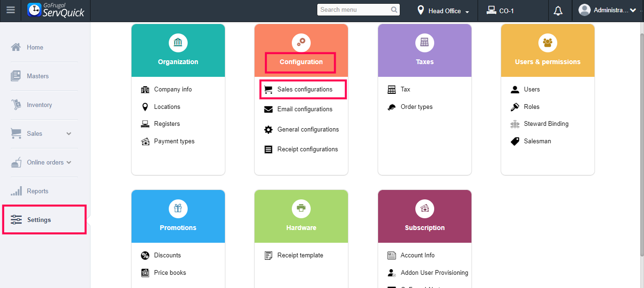Expand the Online orders submenu chevron
This screenshot has width=644, height=288.
[69, 163]
